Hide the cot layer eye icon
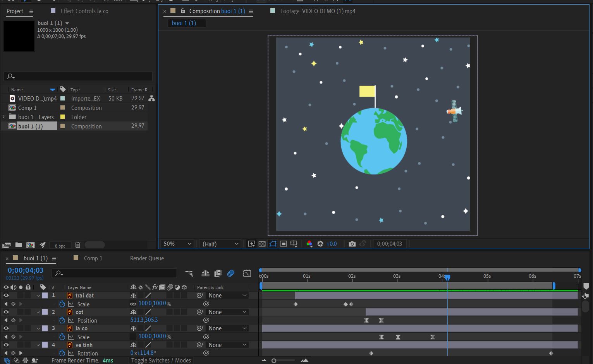 6,312
